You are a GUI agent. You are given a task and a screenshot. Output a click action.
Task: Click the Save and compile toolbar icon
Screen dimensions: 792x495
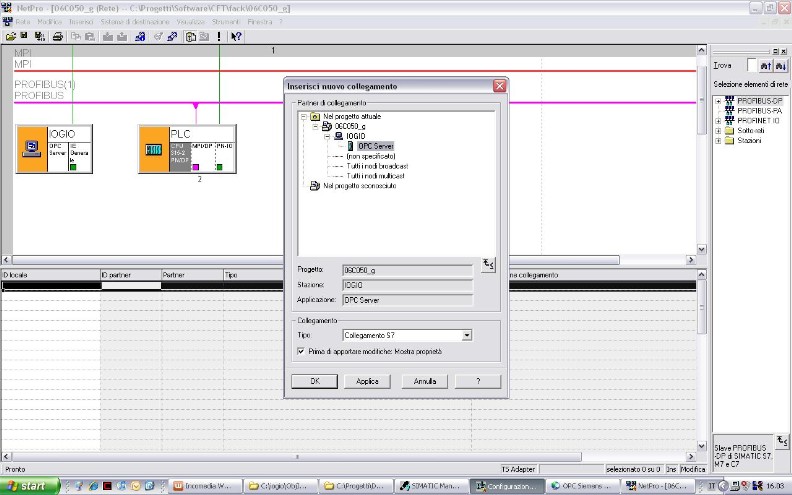[39, 36]
